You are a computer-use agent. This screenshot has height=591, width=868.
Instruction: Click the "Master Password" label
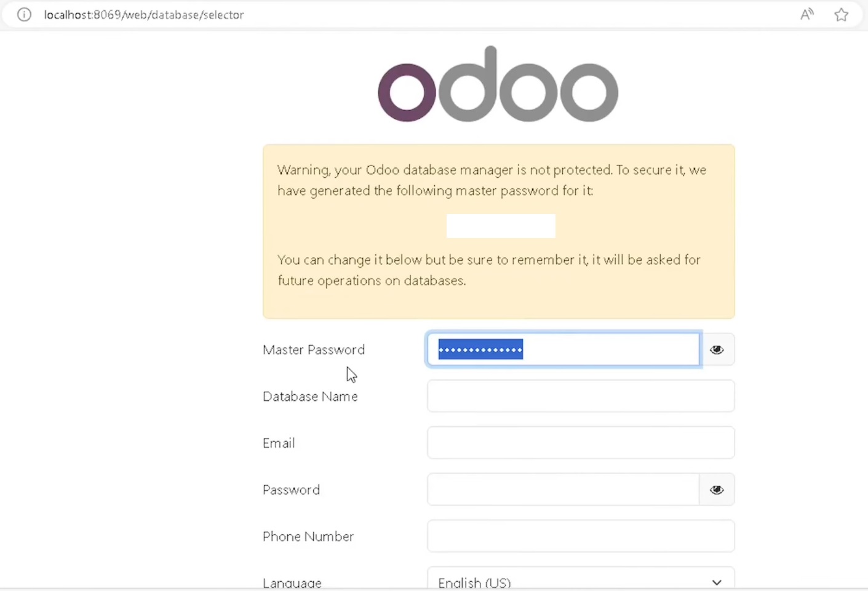314,350
